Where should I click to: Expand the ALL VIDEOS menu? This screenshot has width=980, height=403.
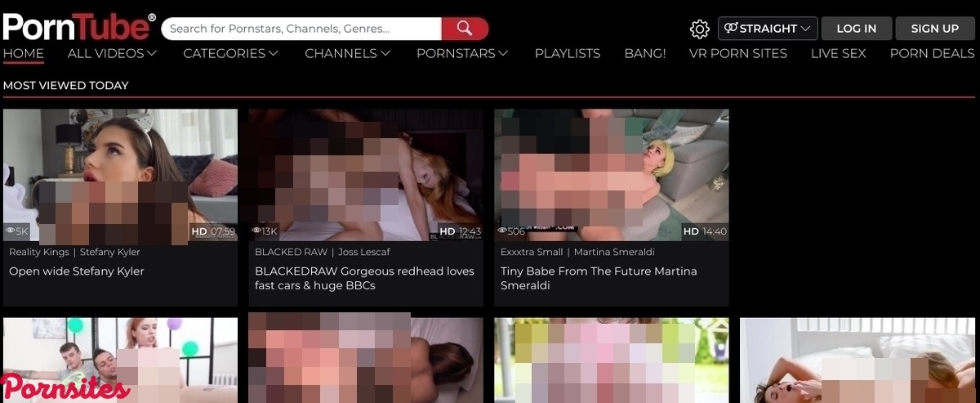tap(112, 53)
